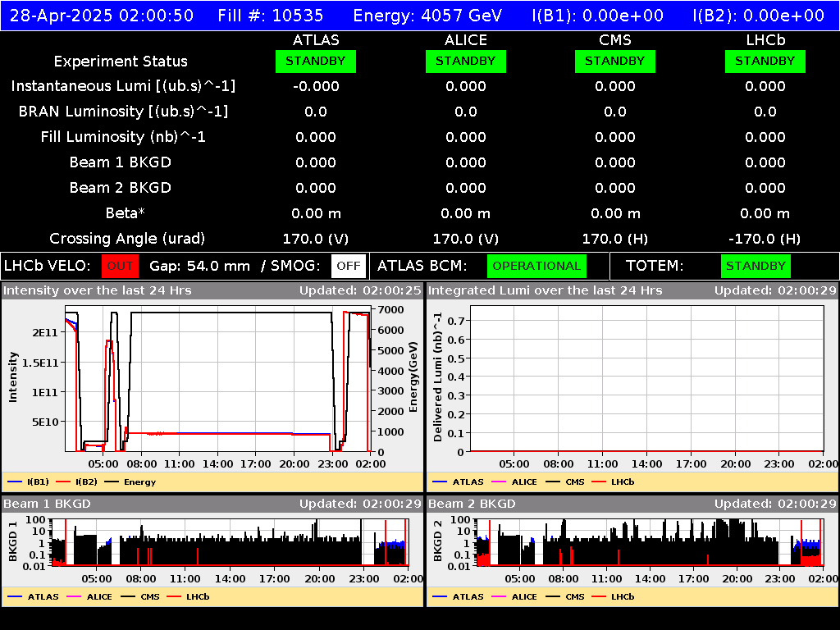Image resolution: width=840 pixels, height=630 pixels.
Task: Select the Instantaneous Lumi row label
Action: point(123,86)
